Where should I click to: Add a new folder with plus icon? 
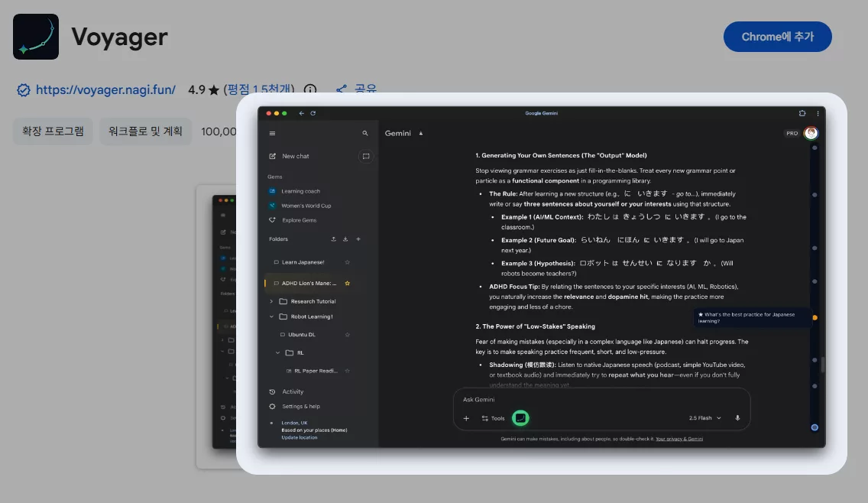pyautogui.click(x=358, y=239)
